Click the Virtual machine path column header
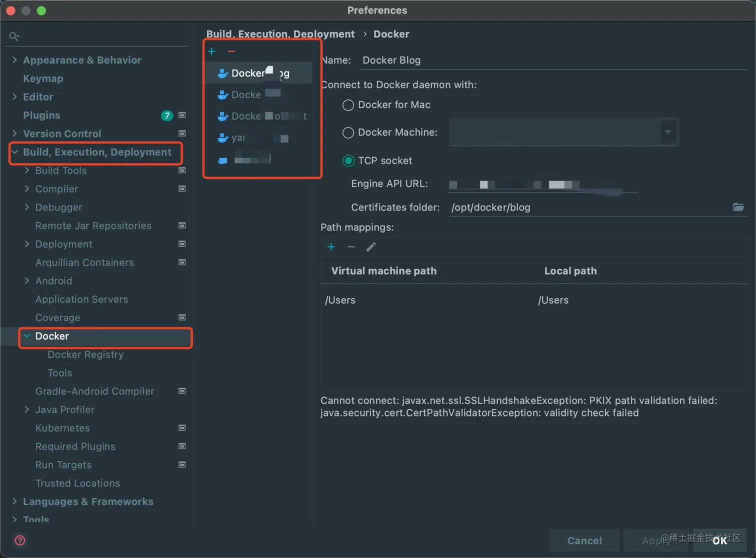756x558 pixels. pyautogui.click(x=384, y=271)
